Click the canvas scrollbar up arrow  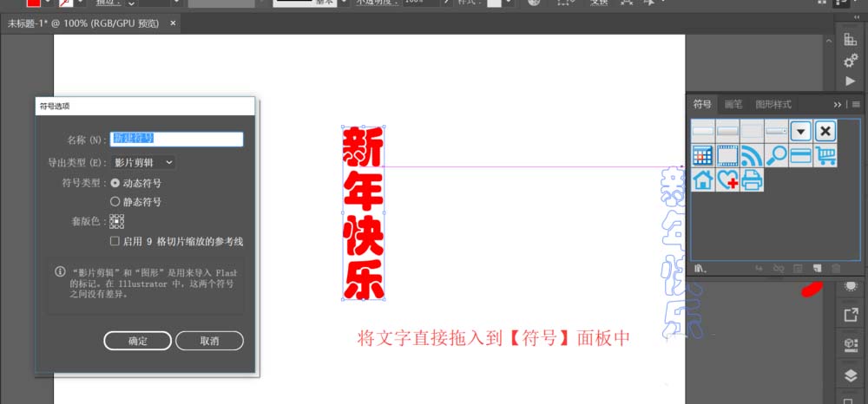[x=829, y=41]
